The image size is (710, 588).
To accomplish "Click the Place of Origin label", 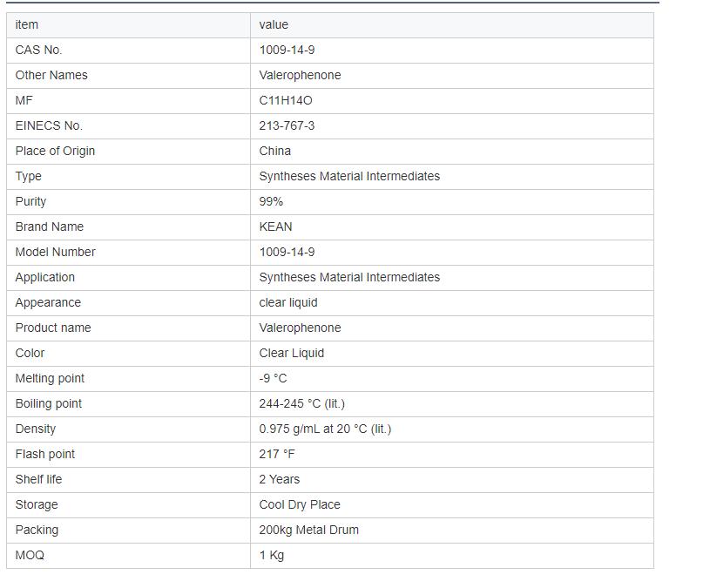I will pos(55,151).
